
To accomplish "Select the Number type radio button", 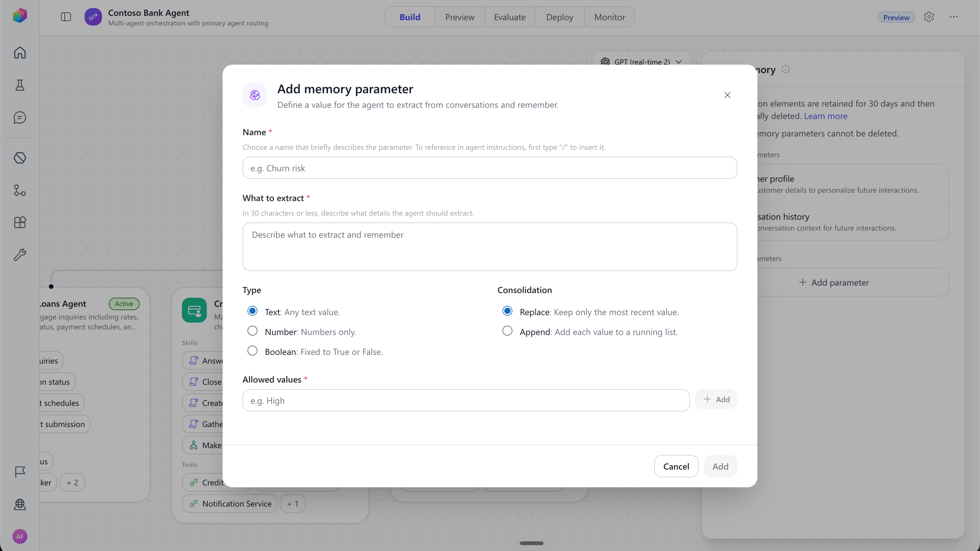I will (x=252, y=331).
